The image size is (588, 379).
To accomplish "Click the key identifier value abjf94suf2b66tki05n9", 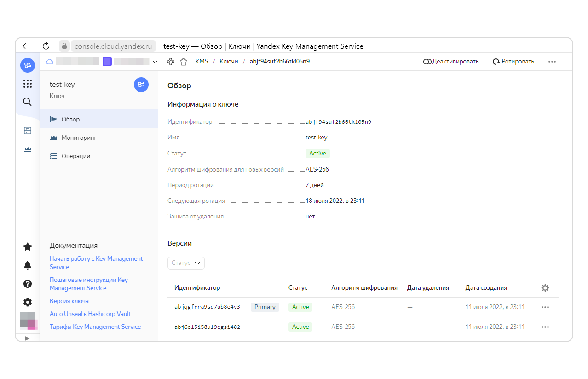I will coord(338,122).
